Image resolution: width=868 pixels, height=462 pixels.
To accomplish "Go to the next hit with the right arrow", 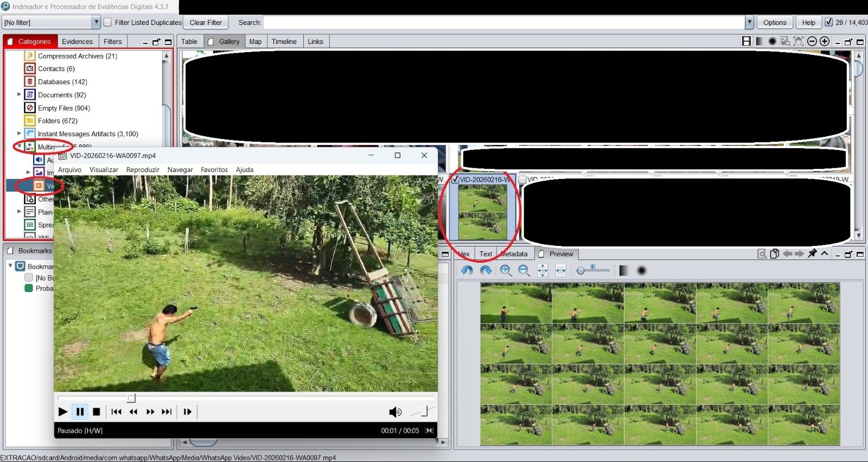I will (799, 254).
